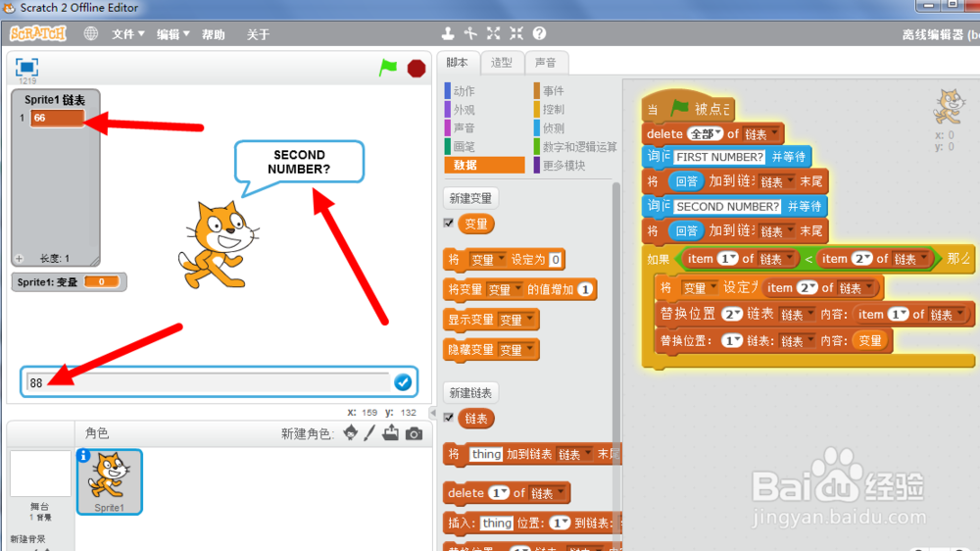Viewport: 980px width, 551px height.
Task: Click the Sprite1 cat on stage
Action: [219, 244]
